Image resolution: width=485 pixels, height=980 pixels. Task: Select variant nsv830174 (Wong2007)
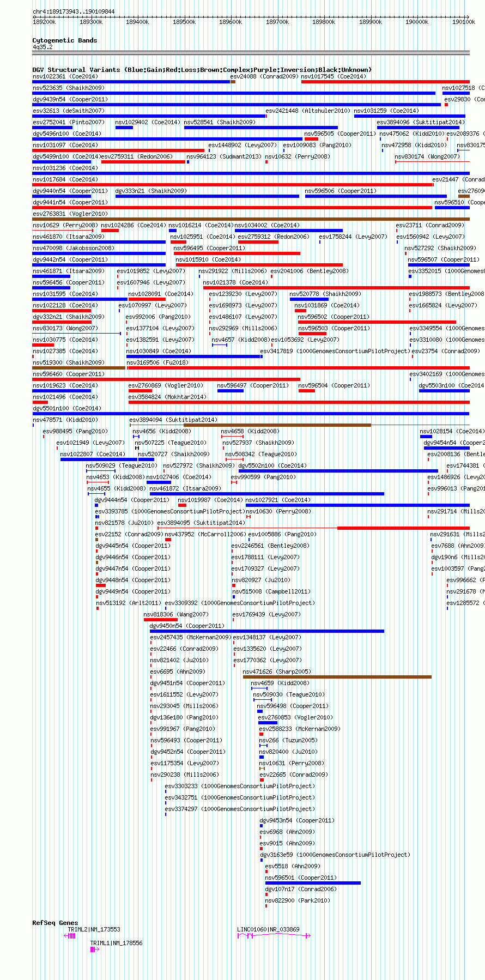[x=427, y=156]
